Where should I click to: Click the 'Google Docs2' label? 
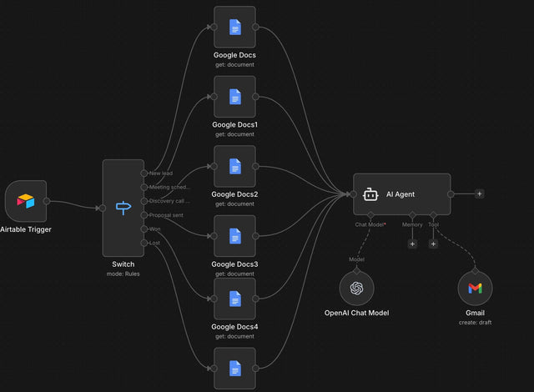point(234,194)
